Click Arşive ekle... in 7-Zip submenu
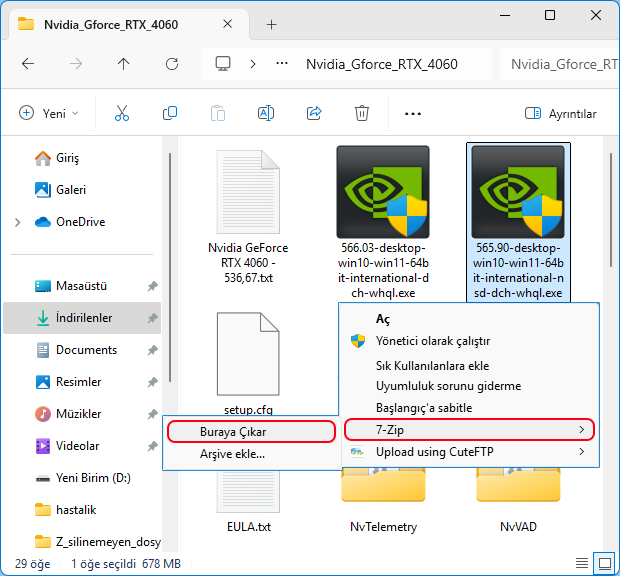Viewport: 620px width, 576px height. click(x=232, y=454)
